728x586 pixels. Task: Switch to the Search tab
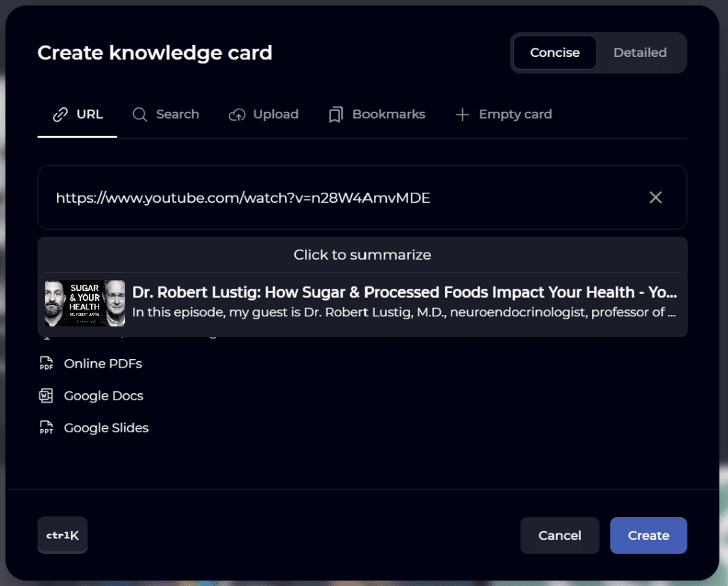[166, 114]
